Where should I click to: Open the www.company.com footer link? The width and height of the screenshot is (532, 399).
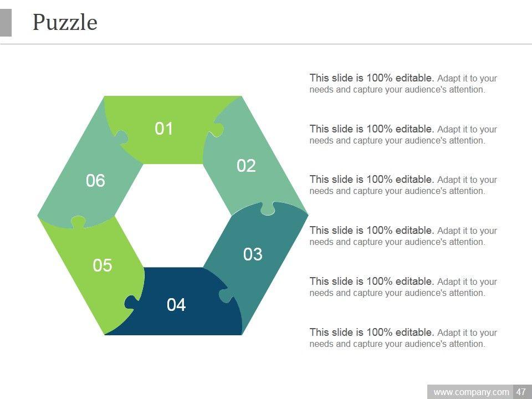pos(471,392)
